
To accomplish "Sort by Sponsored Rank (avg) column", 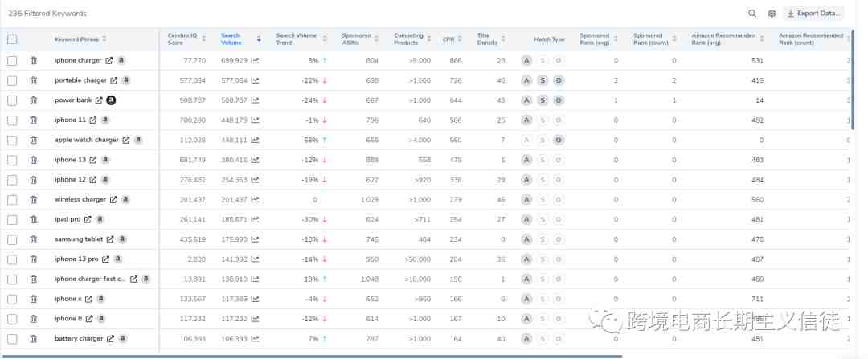I will pos(616,39).
